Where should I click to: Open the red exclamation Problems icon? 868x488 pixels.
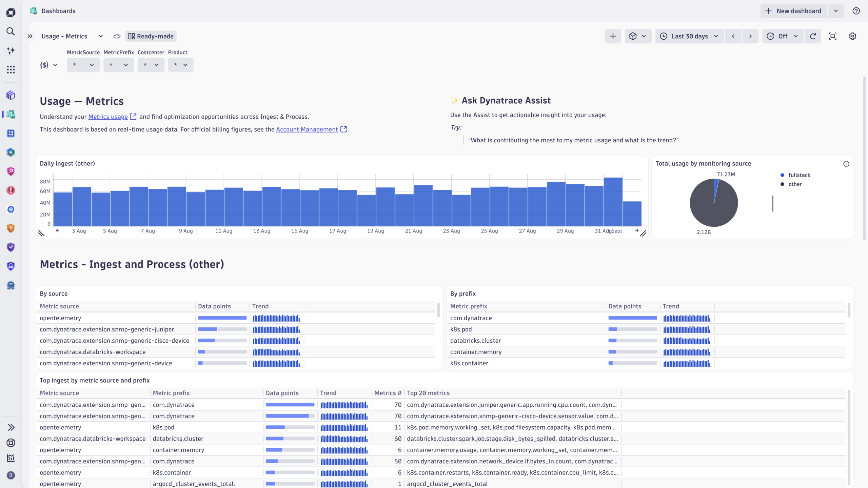11,190
